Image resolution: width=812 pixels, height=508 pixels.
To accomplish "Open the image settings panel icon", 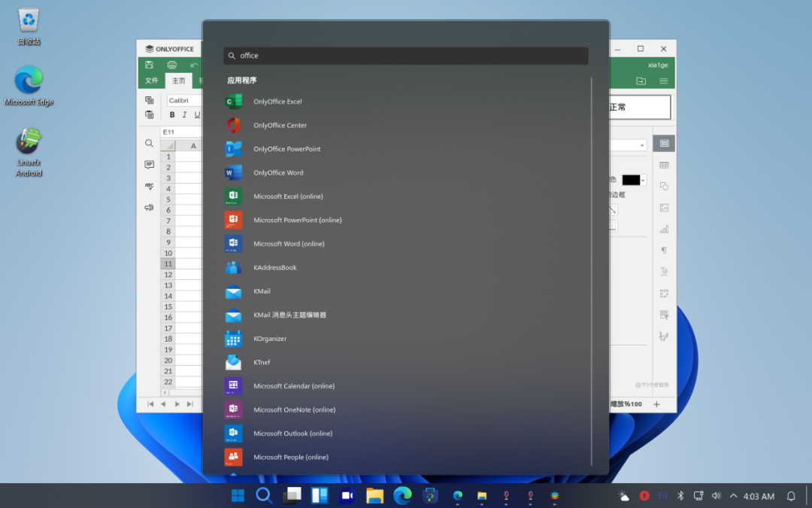I will (x=663, y=207).
